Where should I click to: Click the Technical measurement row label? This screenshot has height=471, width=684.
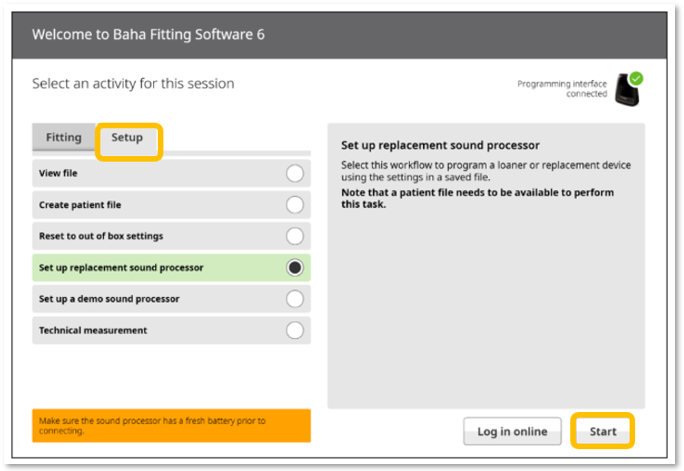pos(93,330)
